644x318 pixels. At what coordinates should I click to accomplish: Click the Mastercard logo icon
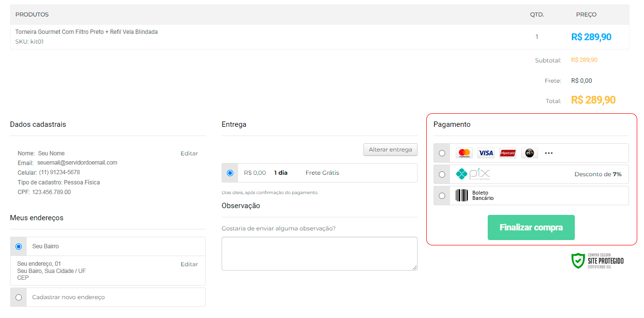pos(464,153)
